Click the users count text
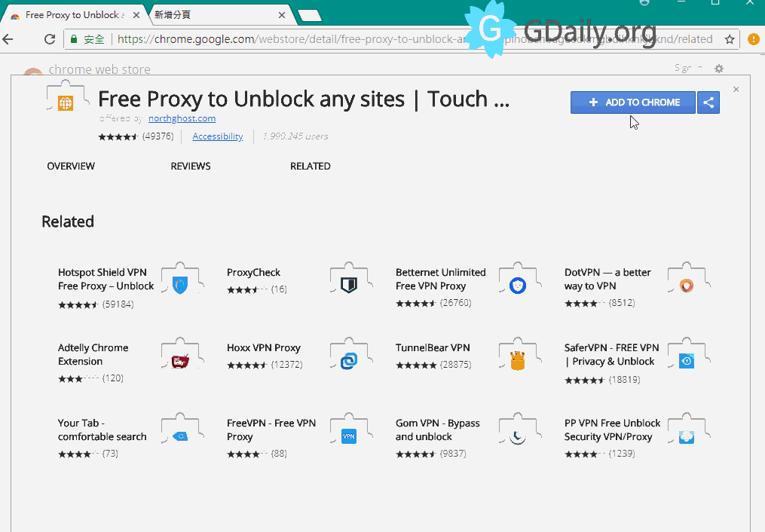The width and height of the screenshot is (765, 532). 295,136
